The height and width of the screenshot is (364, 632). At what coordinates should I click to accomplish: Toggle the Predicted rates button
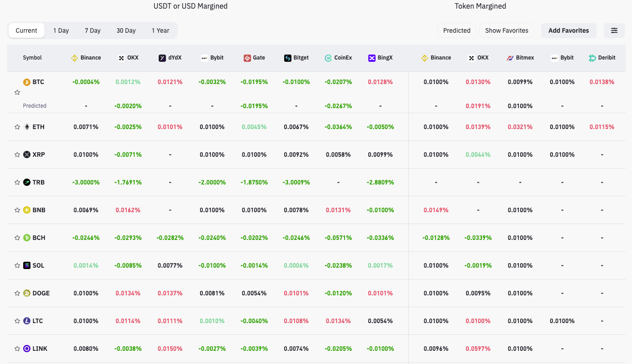point(456,30)
